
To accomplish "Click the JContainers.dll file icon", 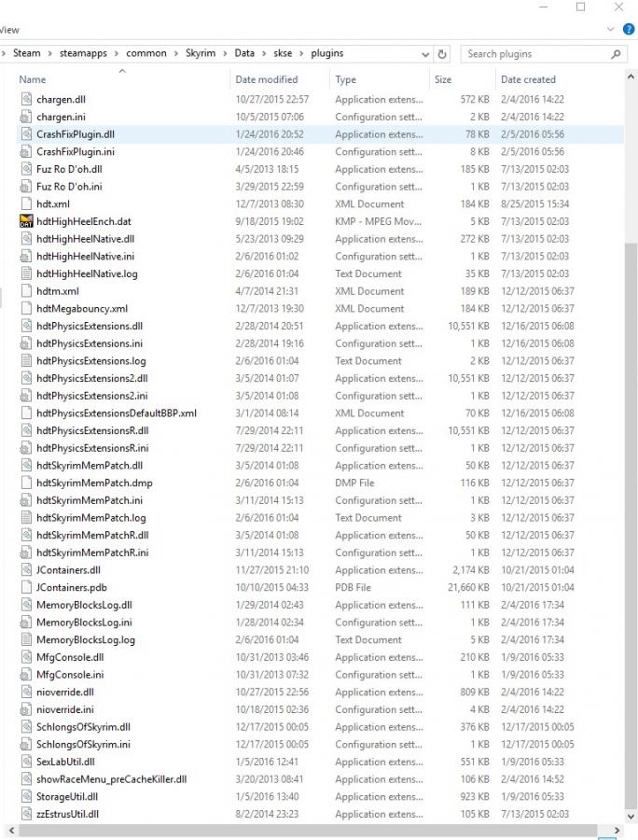I will [x=26, y=570].
